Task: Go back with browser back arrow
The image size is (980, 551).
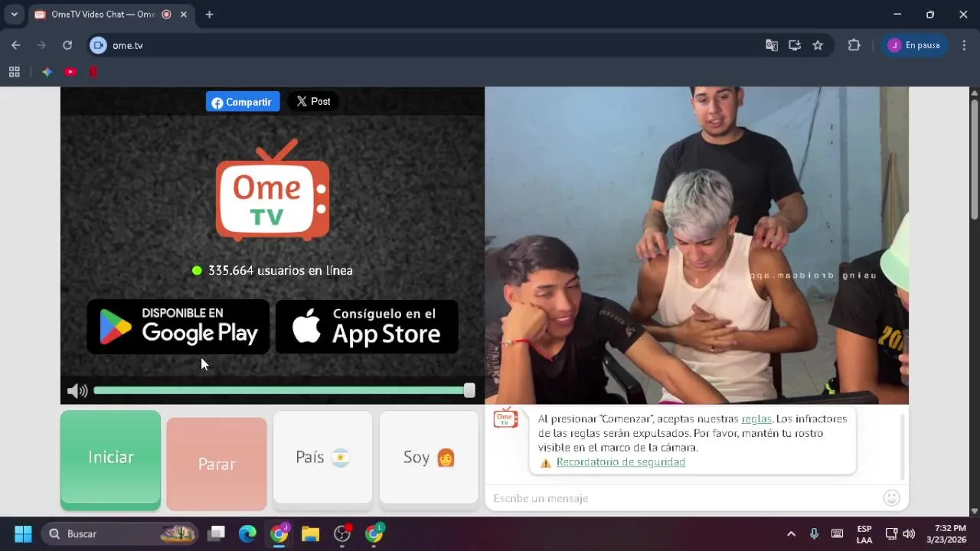Action: pos(16,45)
